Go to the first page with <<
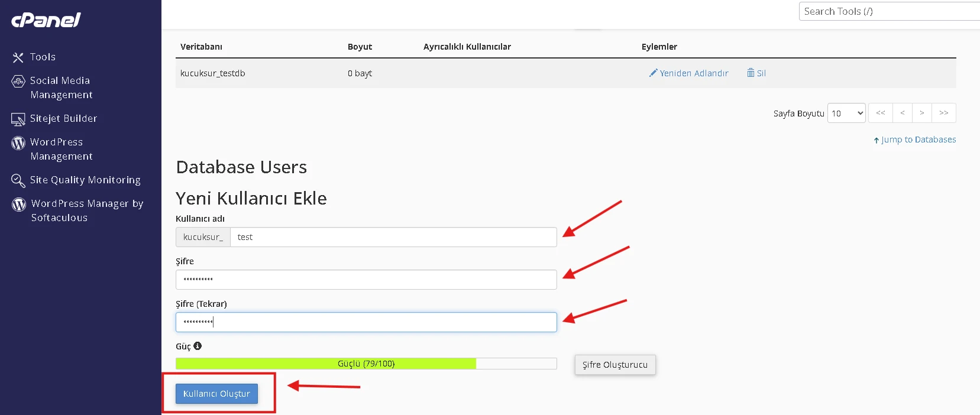The width and height of the screenshot is (980, 415). pyautogui.click(x=881, y=113)
